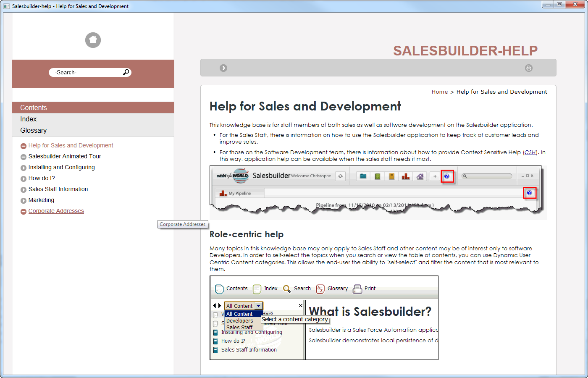Image resolution: width=588 pixels, height=378 pixels.
Task: Click the Role-centric help heading
Action: point(247,234)
